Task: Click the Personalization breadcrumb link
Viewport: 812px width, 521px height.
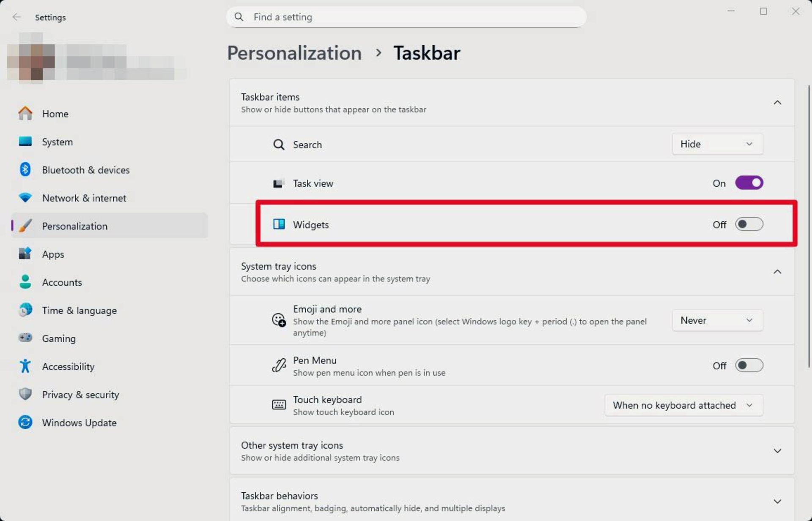Action: click(294, 53)
